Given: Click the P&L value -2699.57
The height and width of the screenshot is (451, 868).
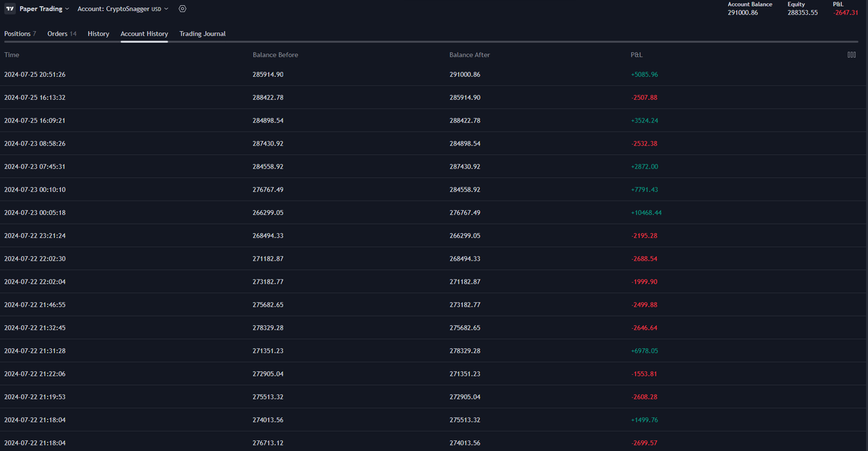Looking at the screenshot, I should (644, 443).
